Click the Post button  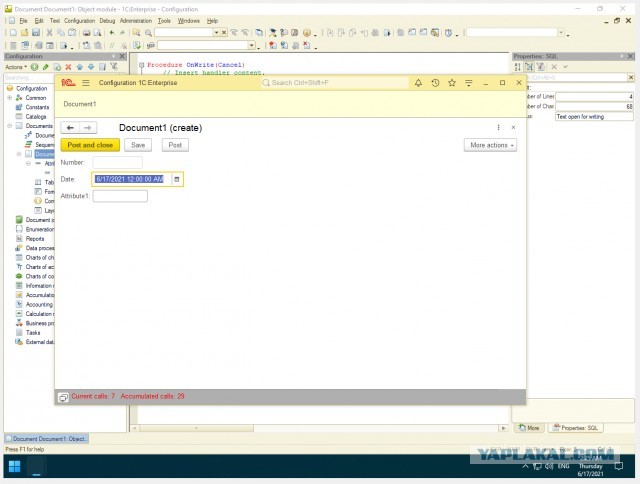tap(175, 145)
